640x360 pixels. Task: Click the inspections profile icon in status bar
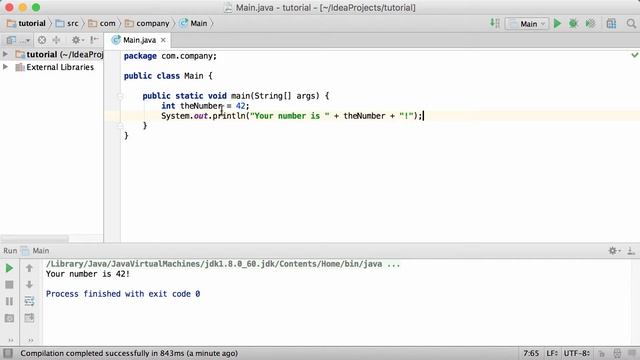point(617,353)
